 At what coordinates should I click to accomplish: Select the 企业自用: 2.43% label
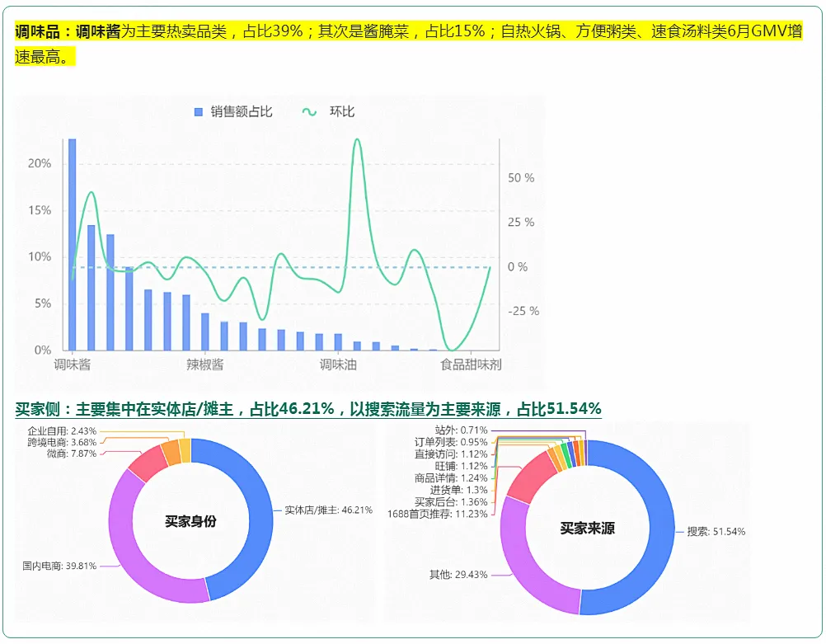tap(62, 431)
